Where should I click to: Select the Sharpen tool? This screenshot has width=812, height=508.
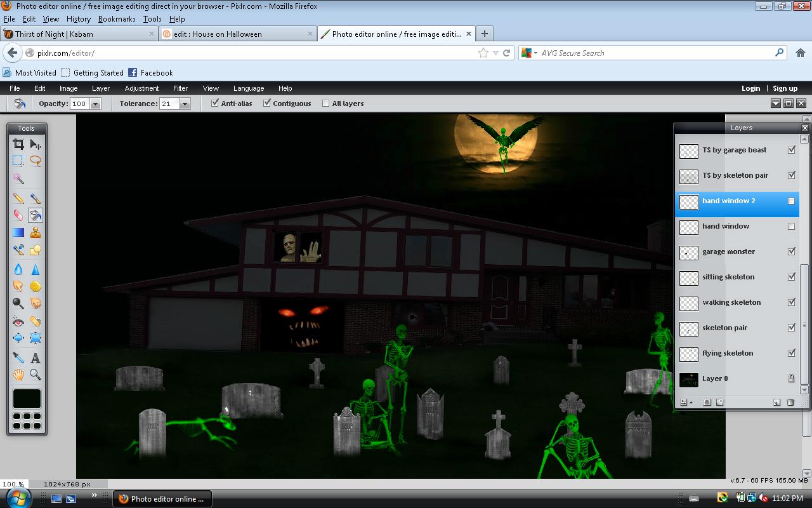[36, 269]
